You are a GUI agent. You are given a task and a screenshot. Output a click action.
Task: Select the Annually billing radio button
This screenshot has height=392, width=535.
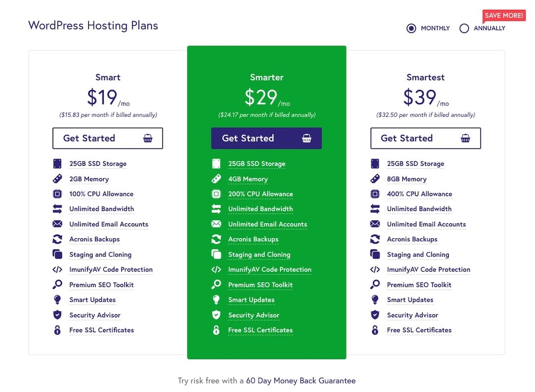coord(464,28)
